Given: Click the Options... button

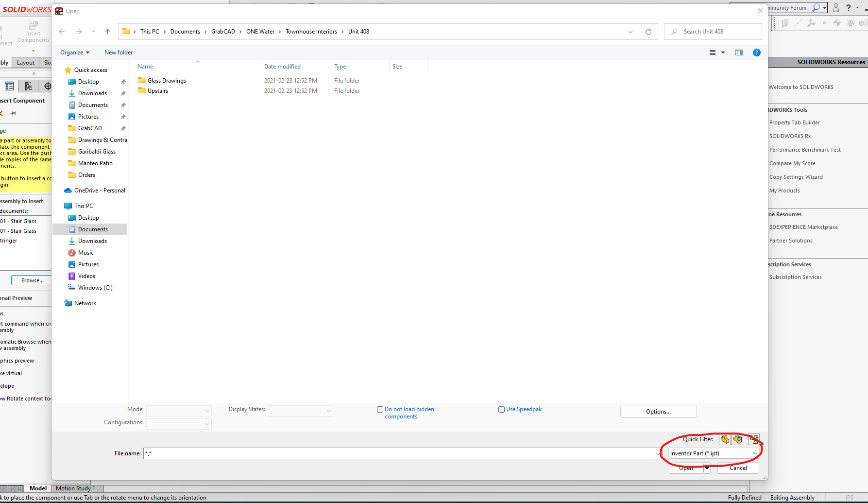Looking at the screenshot, I should pyautogui.click(x=658, y=412).
